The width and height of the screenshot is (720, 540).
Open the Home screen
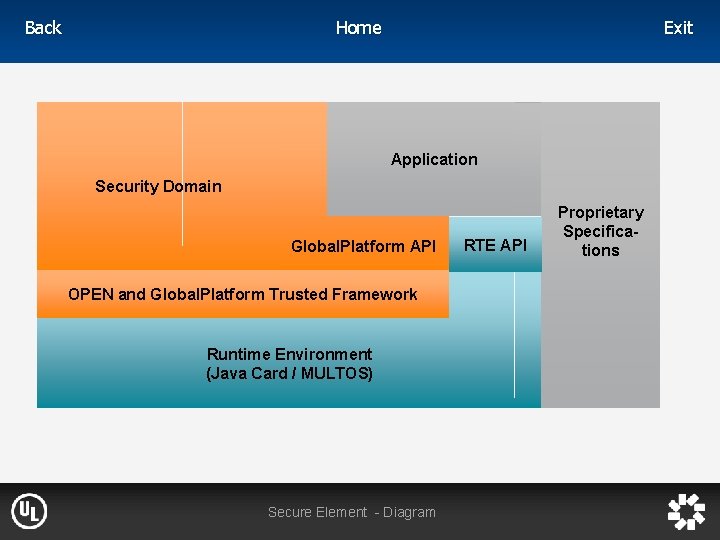(x=359, y=28)
